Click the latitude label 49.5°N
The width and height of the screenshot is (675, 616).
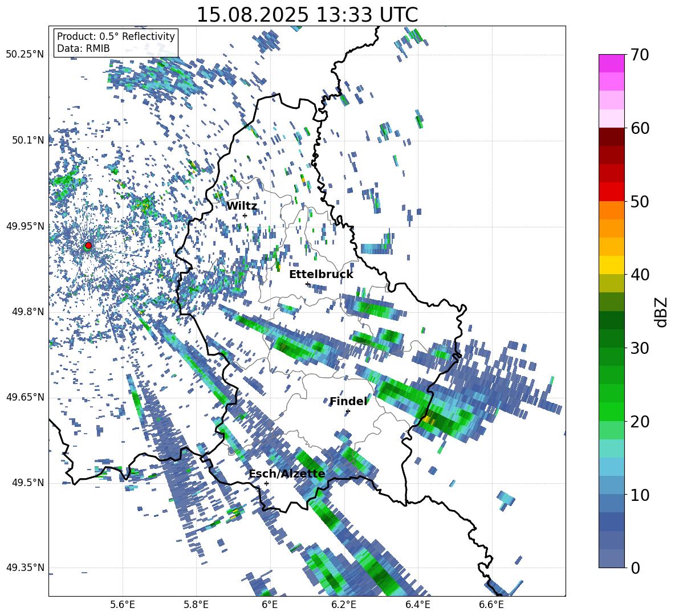(27, 482)
